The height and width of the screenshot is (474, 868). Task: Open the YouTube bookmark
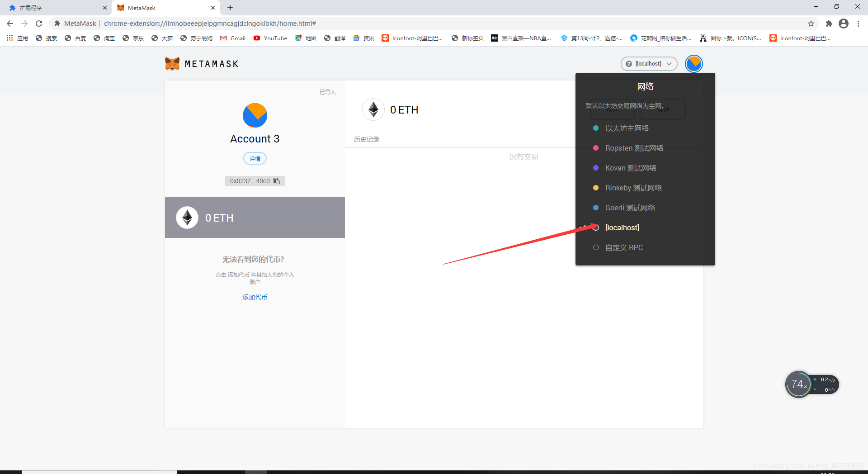tap(270, 38)
